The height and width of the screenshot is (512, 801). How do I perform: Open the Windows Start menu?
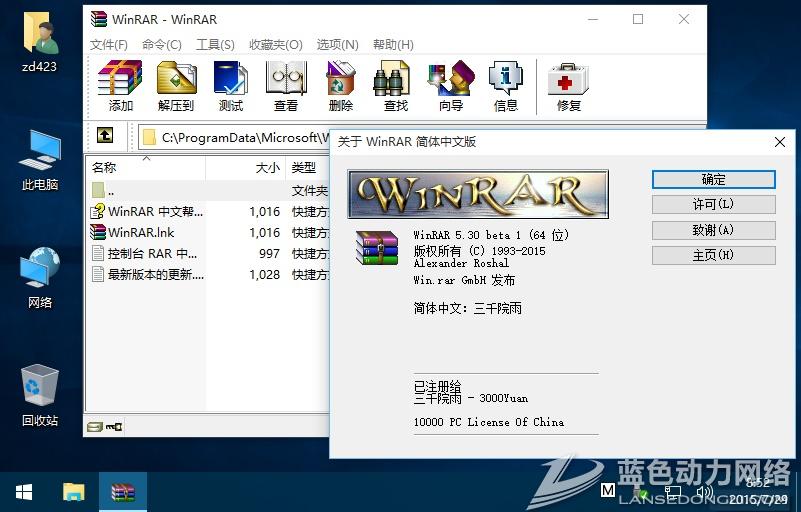coord(24,492)
